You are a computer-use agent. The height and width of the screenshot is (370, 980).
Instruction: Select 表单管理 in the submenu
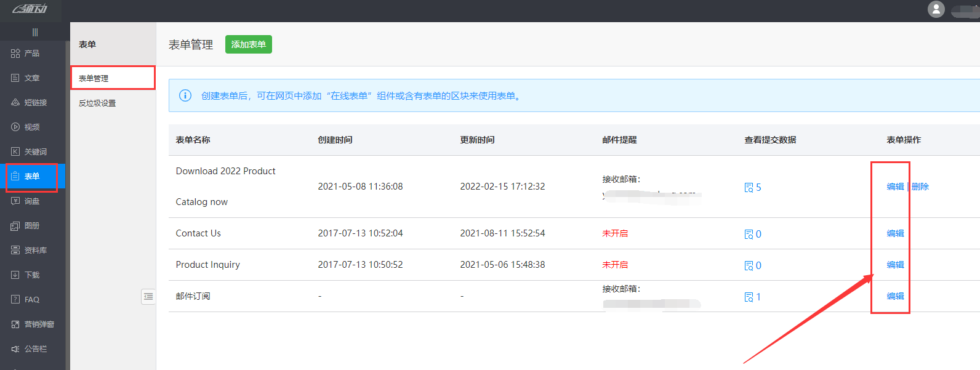coord(94,78)
